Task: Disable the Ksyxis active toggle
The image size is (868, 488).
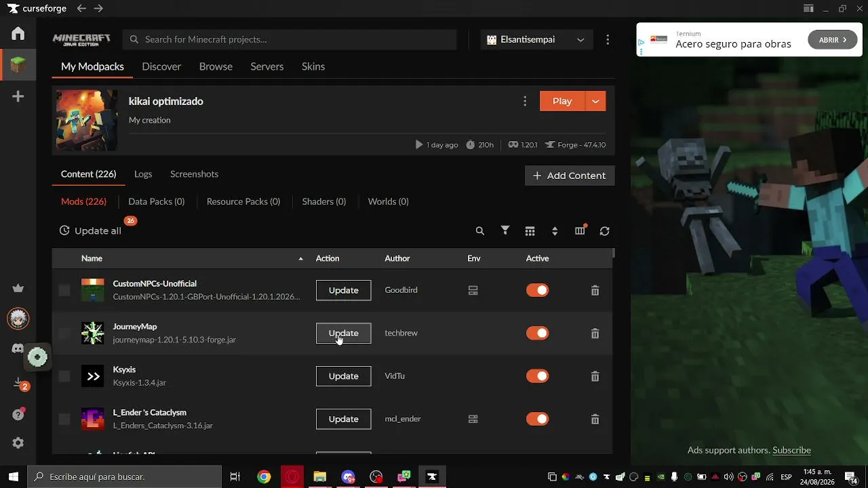Action: (538, 376)
